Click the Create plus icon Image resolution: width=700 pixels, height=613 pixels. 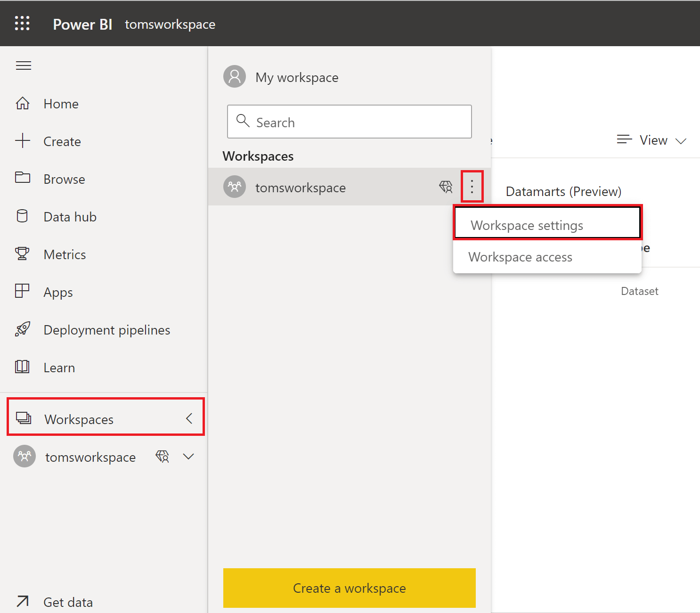point(22,141)
